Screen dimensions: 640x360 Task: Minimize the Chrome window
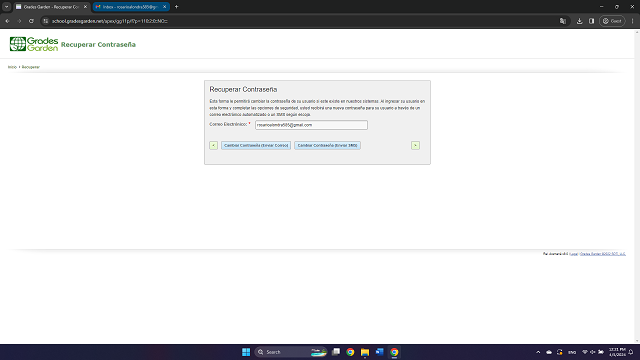[x=602, y=7]
